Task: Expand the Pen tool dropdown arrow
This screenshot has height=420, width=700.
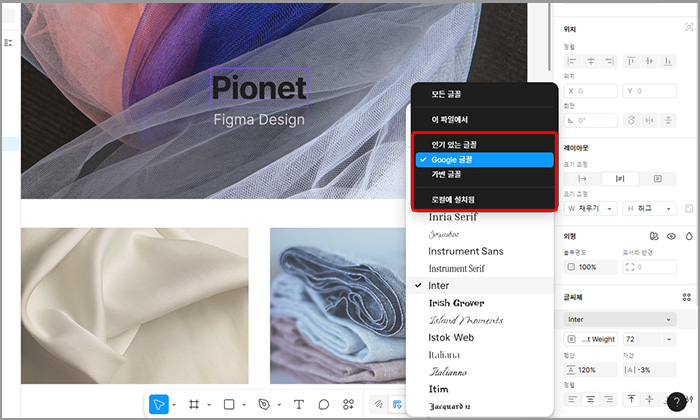Action: point(279,405)
